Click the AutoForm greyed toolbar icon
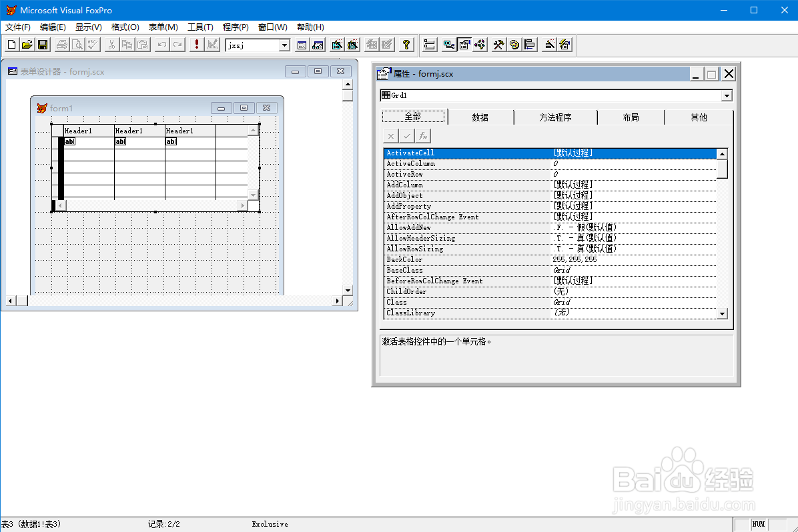This screenshot has height=532, width=798. [372, 45]
